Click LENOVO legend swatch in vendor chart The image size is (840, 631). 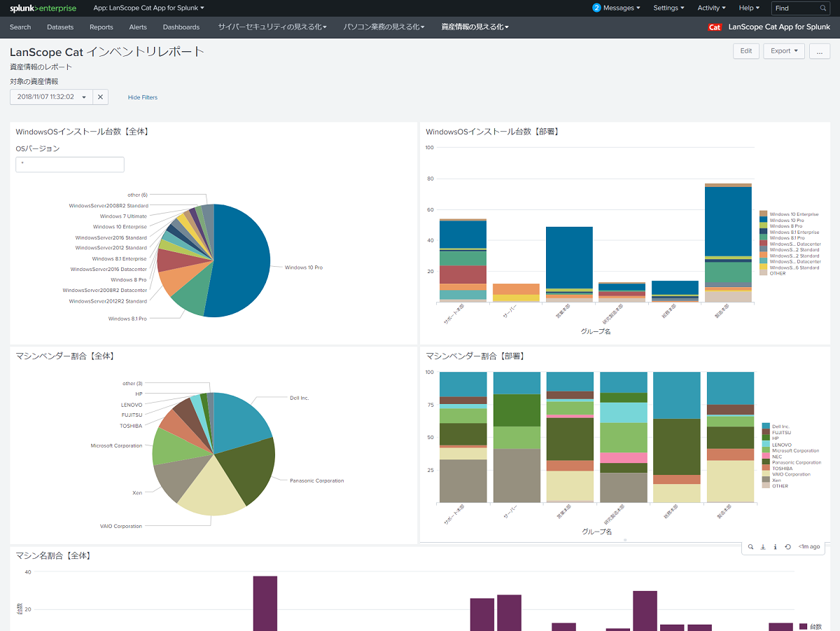pos(766,445)
